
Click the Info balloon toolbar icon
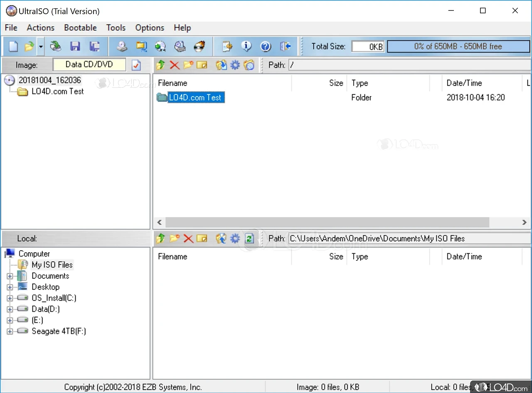(x=246, y=46)
